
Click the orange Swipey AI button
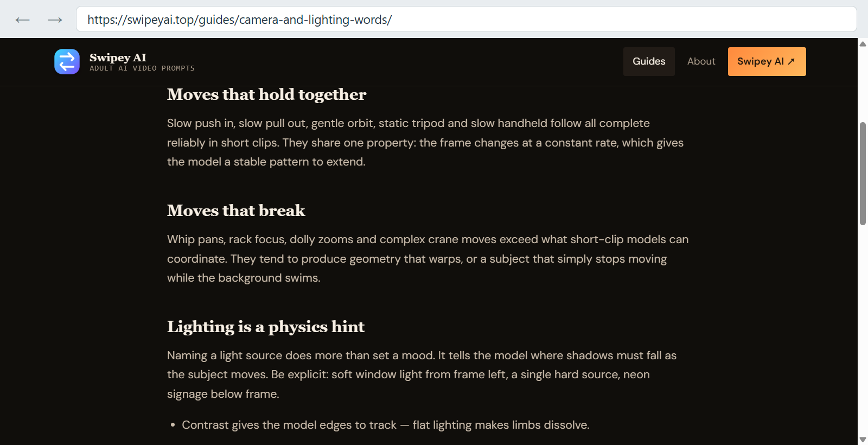pos(767,61)
